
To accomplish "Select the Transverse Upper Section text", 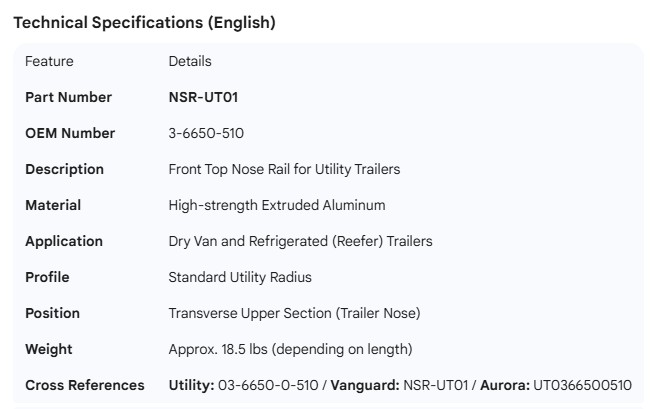I will pyautogui.click(x=294, y=313).
